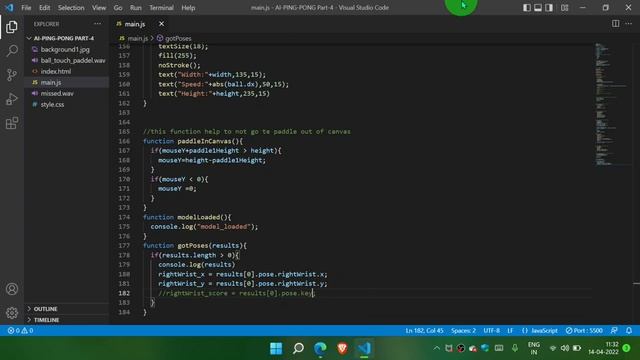
Task: Click the "model_loaded" string in code
Action: pyautogui.click(x=224, y=227)
